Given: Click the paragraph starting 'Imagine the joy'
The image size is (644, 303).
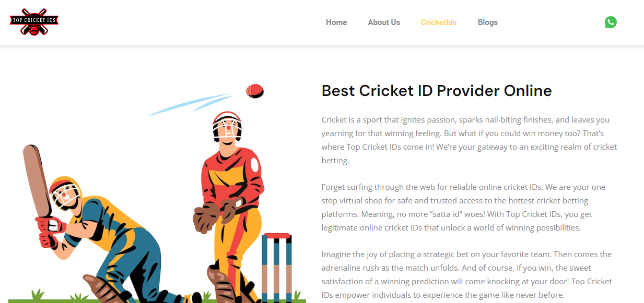Looking at the screenshot, I should click(467, 275).
